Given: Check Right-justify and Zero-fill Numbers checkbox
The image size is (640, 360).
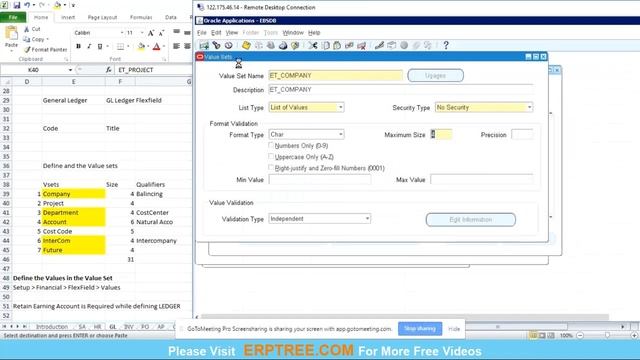Looking at the screenshot, I should [x=271, y=167].
